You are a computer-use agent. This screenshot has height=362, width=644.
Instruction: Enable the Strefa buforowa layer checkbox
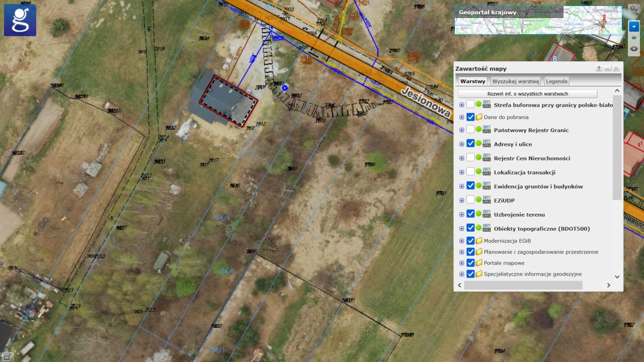[x=470, y=105]
